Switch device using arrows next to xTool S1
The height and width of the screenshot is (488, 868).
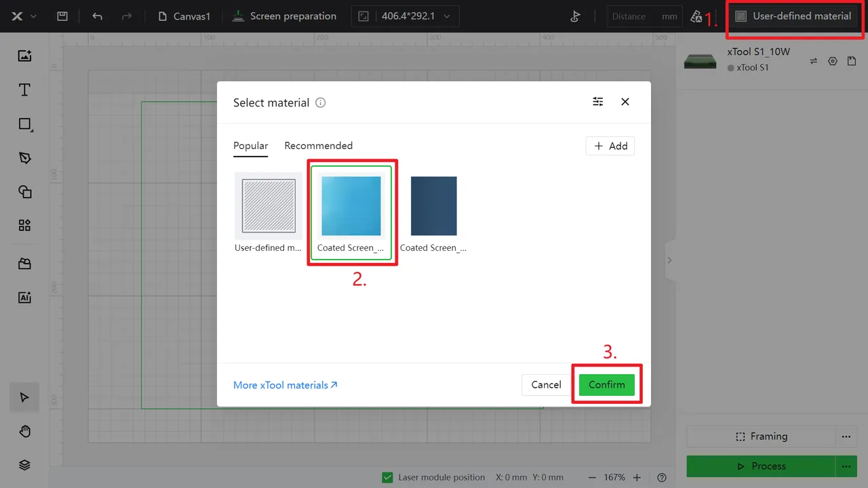point(814,61)
